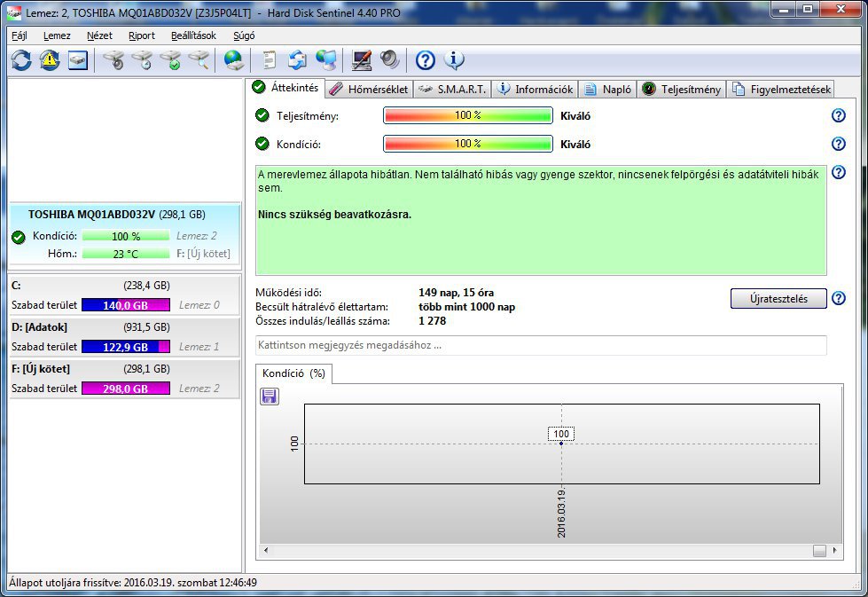Switch to the Figyelmeztetések tab
868x597 pixels.
[782, 90]
